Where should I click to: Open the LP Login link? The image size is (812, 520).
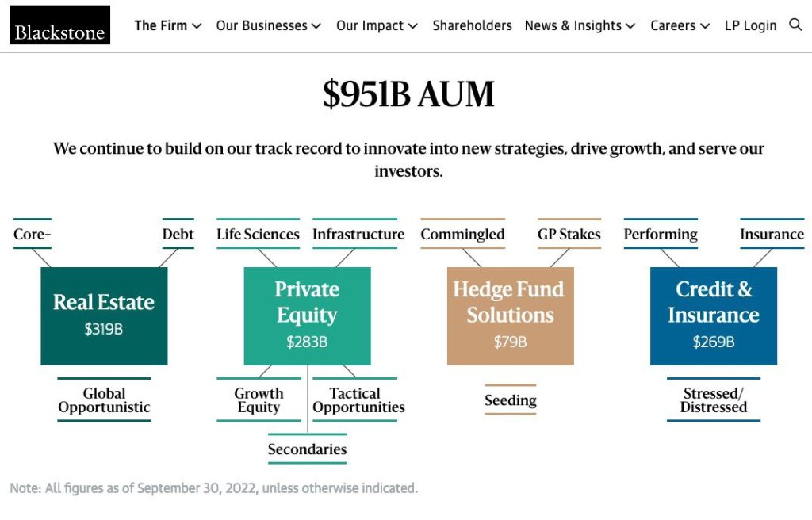[x=750, y=25]
